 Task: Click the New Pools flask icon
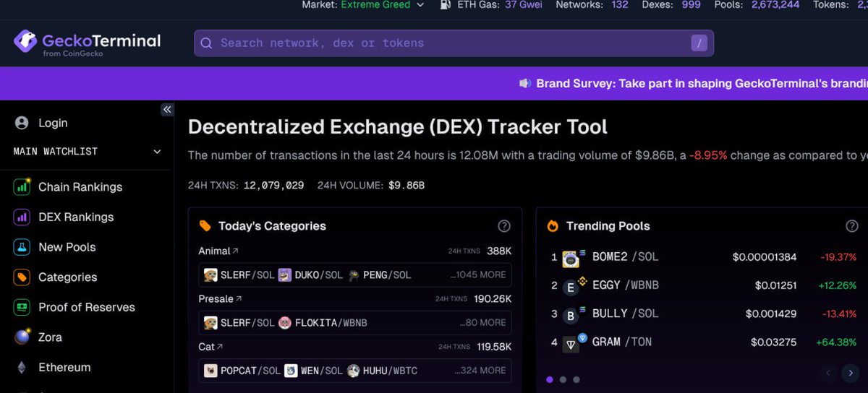coord(22,247)
